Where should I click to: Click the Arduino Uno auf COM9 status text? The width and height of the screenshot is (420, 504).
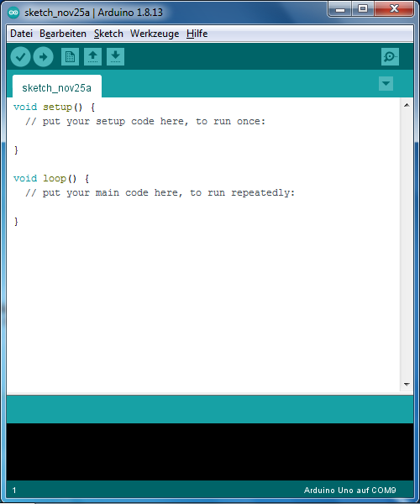pyautogui.click(x=349, y=491)
